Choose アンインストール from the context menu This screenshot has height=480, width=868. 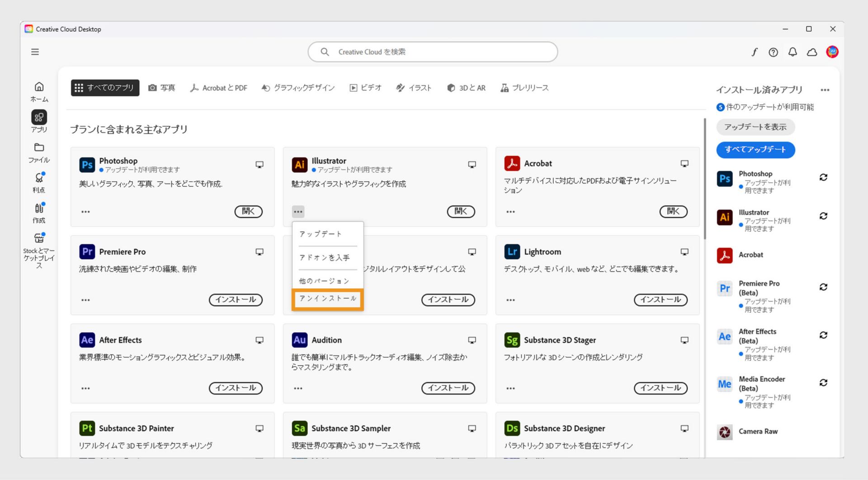328,299
